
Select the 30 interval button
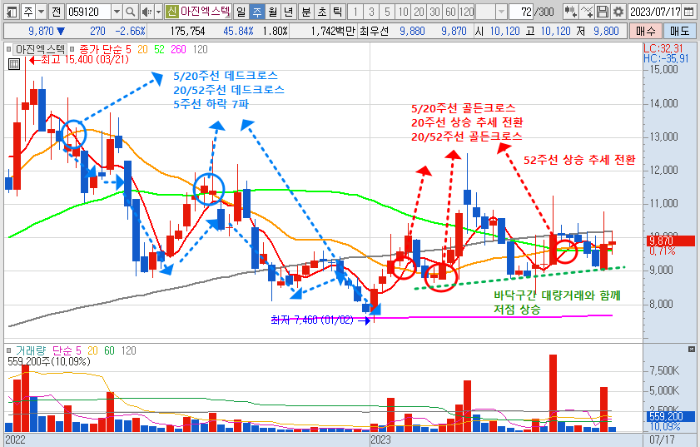(435, 12)
